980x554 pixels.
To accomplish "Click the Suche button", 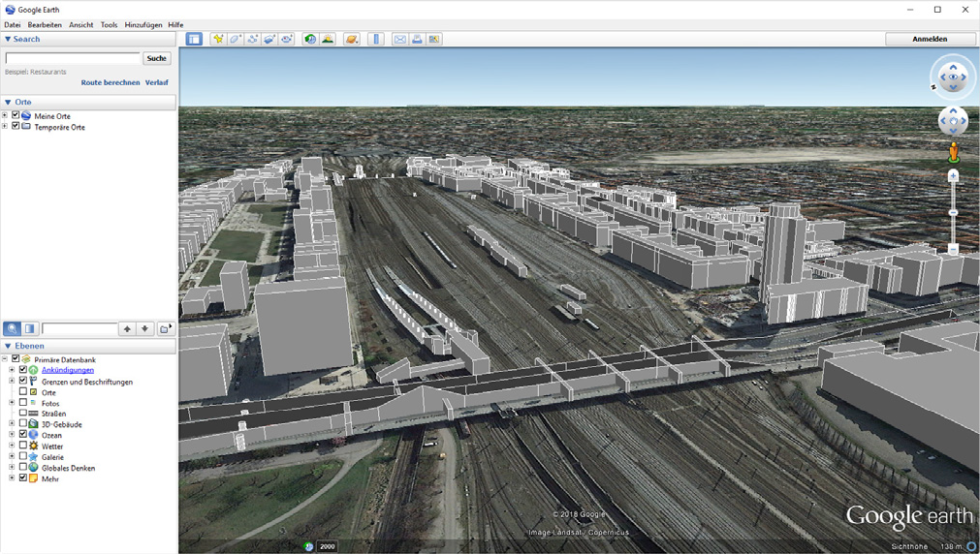I will (x=157, y=58).
